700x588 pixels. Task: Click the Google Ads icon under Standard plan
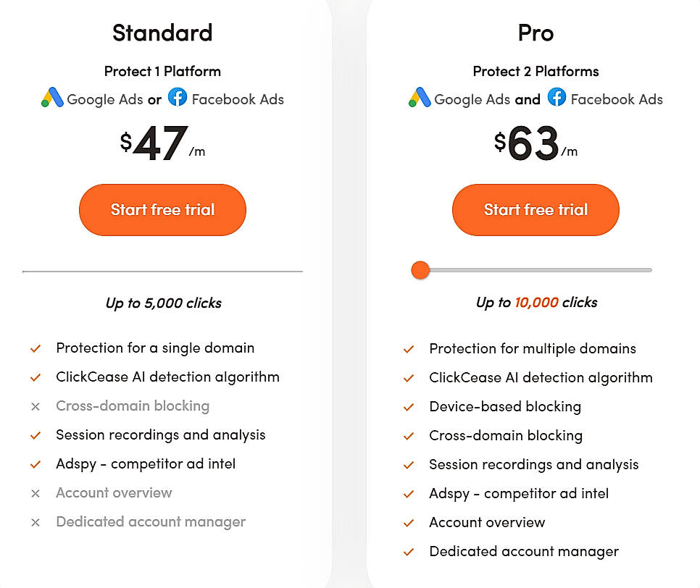52,98
